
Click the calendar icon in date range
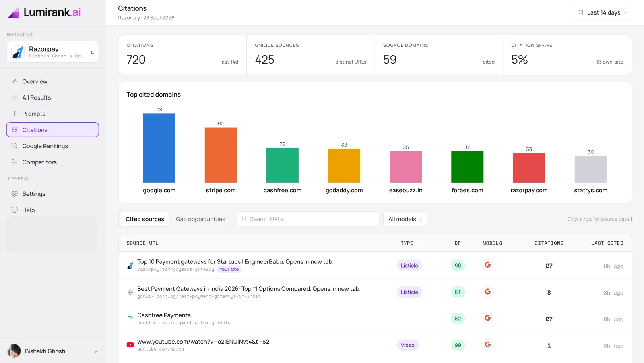click(x=580, y=12)
